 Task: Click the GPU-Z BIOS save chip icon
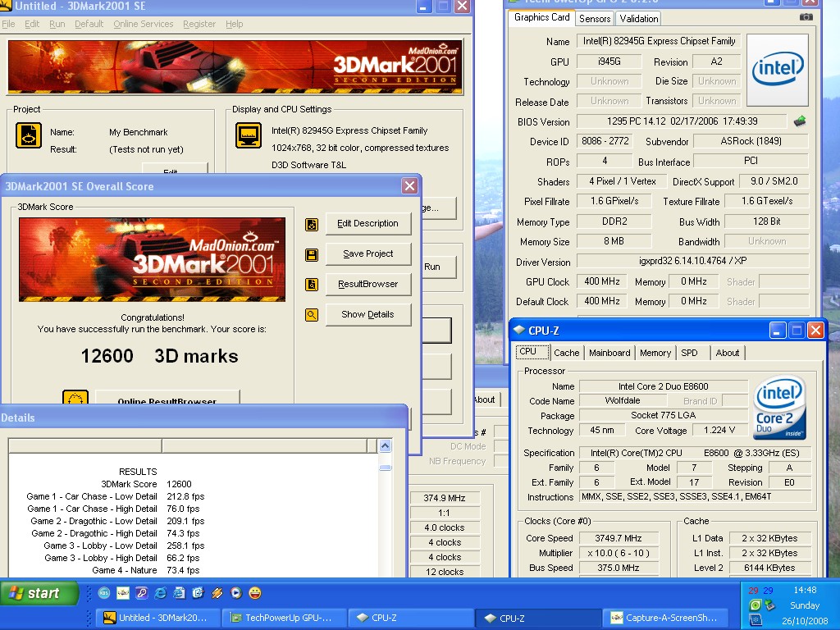tap(800, 121)
